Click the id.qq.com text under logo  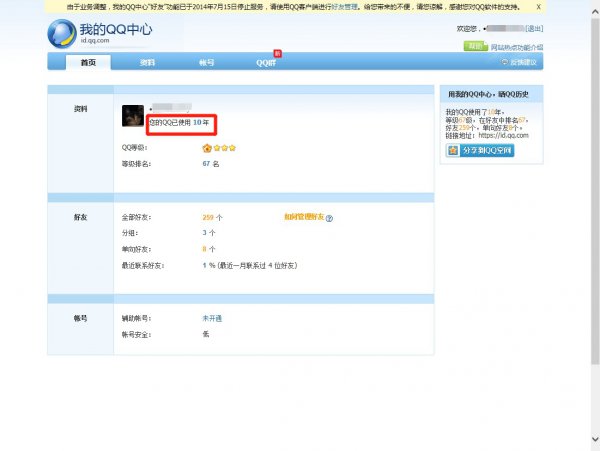[95, 40]
